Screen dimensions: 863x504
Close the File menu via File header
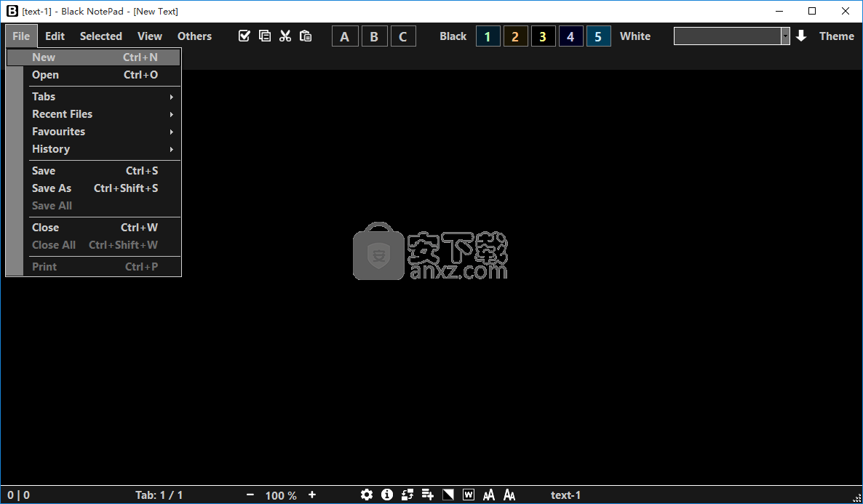coord(21,36)
